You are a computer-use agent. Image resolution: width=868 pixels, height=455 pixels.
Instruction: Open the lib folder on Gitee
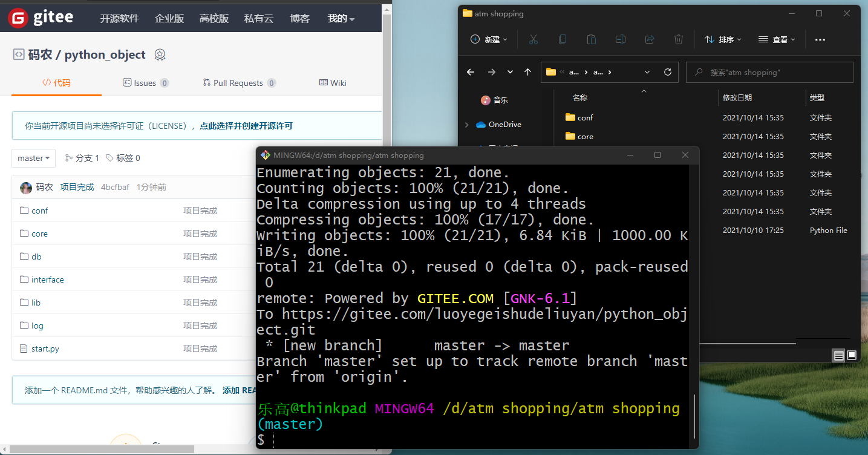point(36,303)
